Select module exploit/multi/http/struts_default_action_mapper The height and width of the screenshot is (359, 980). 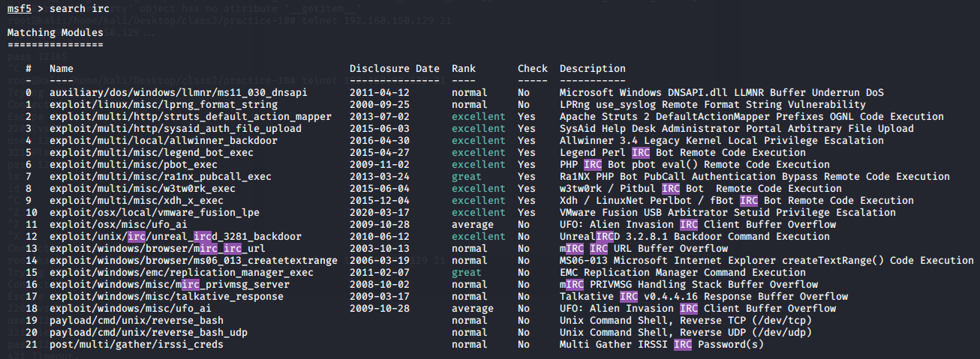191,117
